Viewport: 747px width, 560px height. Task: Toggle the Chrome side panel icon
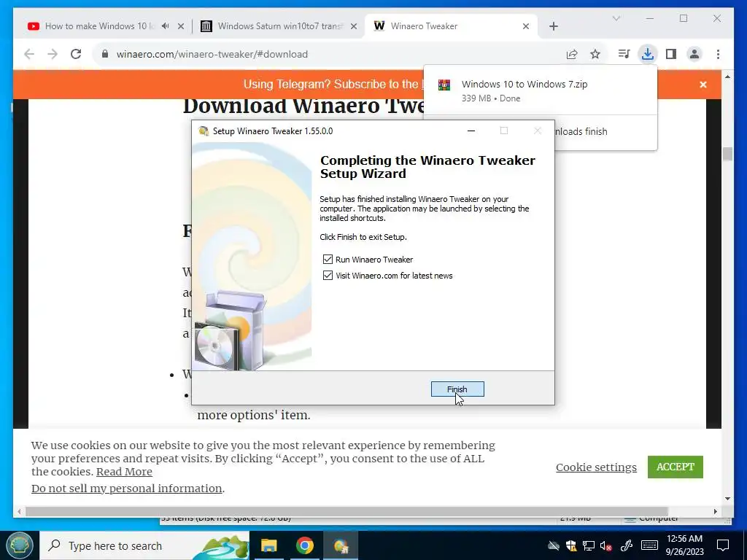pos(671,54)
